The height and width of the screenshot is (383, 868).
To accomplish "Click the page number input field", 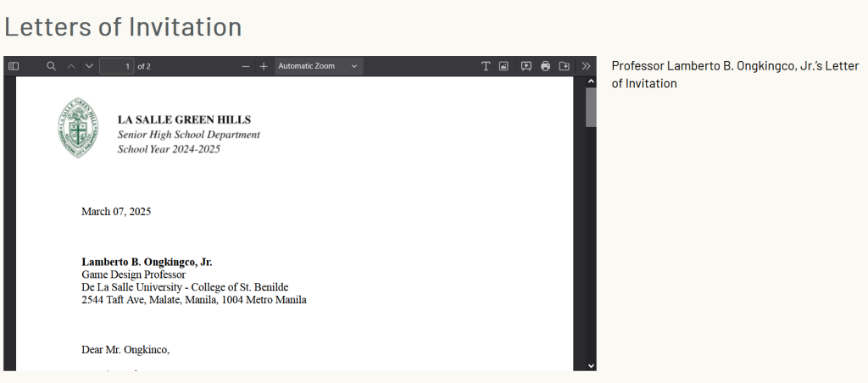I will tap(117, 66).
